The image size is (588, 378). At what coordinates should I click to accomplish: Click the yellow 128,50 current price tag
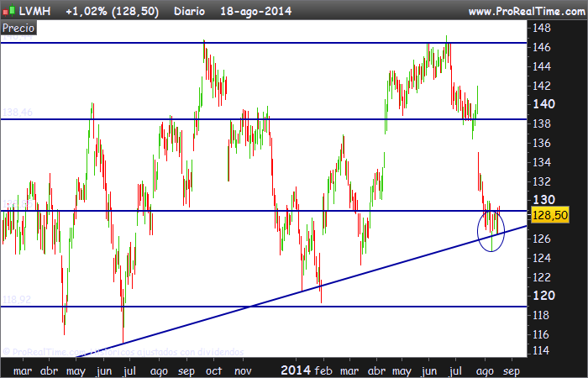point(549,215)
